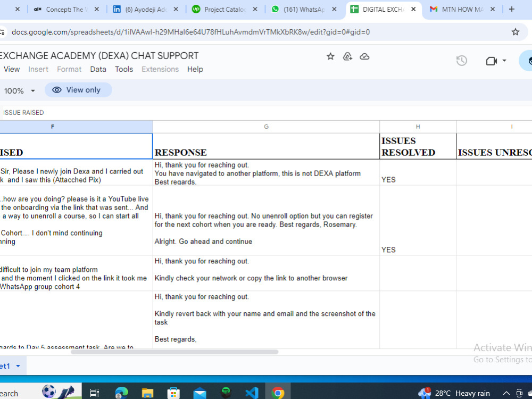The width and height of the screenshot is (532, 399).
Task: Select the 'newly join Dexa' issue cell
Action: click(x=76, y=172)
